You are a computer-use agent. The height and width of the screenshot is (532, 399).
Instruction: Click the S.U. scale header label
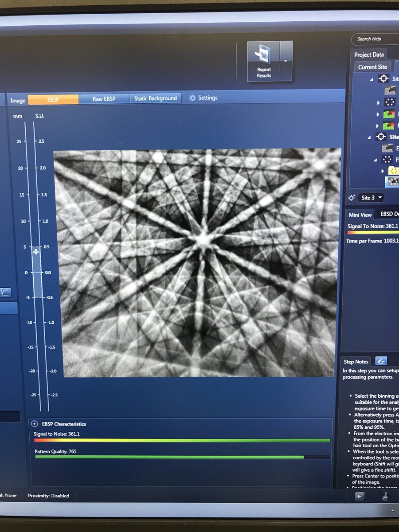40,116
